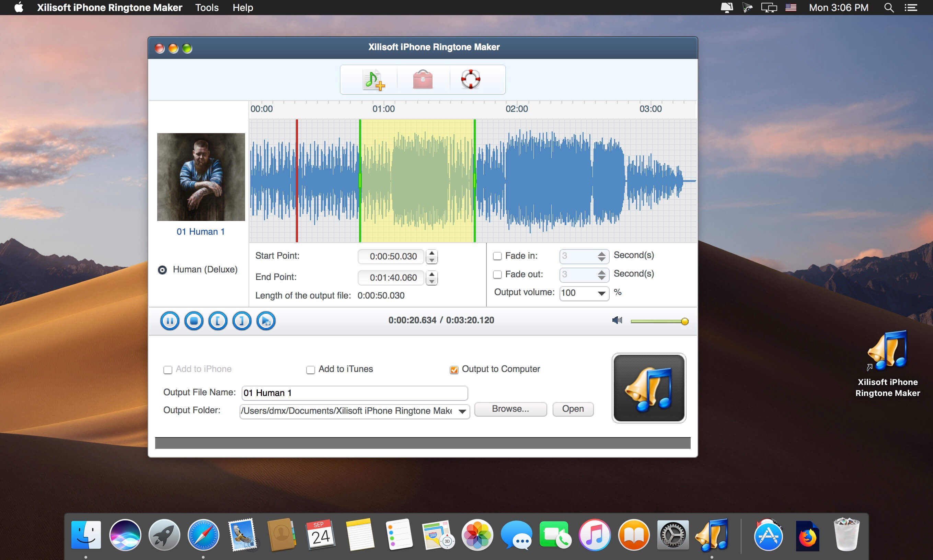Click the green selection end marker
This screenshot has width=933, height=560.
[474, 181]
